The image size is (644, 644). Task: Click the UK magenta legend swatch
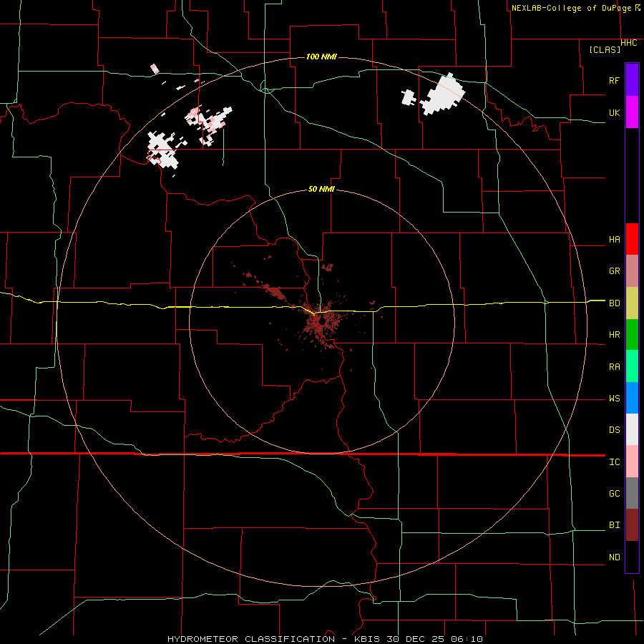tap(632, 112)
